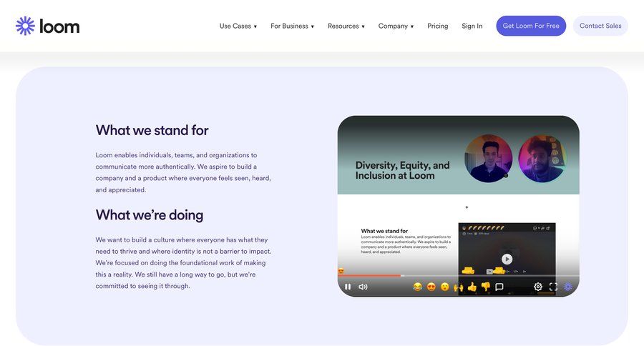Screen dimensions: 644x346
Task: Click the Get Loom For Free button
Action: (x=531, y=26)
